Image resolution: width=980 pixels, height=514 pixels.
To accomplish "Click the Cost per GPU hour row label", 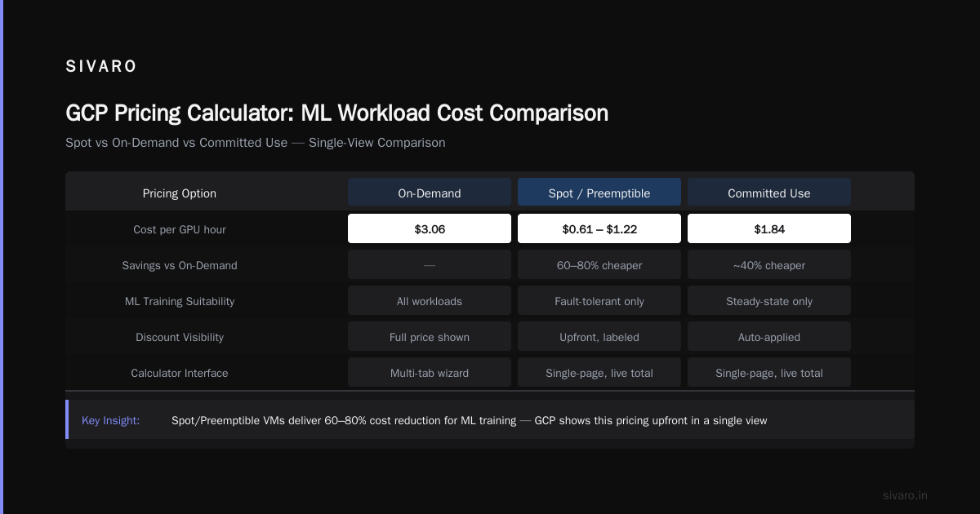I will click(x=180, y=229).
